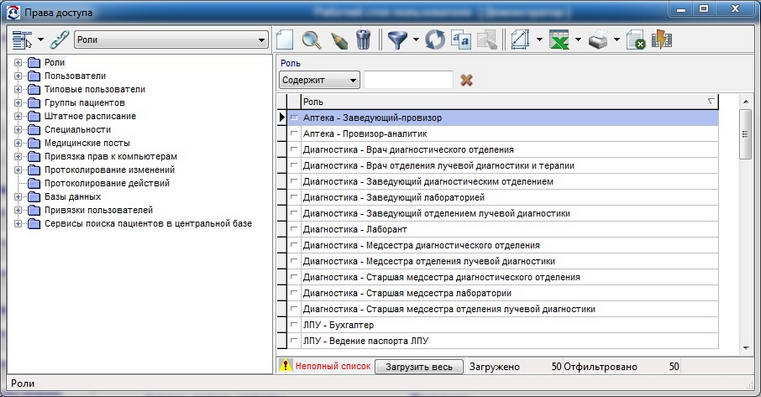Image resolution: width=761 pixels, height=397 pixels.
Task: Check the ЛПУ - Бухгалтер checkbox
Action: (294, 324)
